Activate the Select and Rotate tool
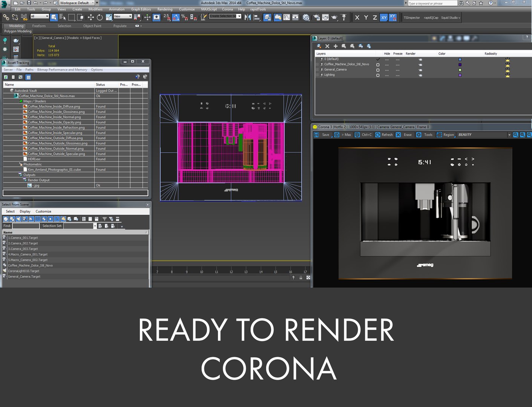 click(100, 17)
